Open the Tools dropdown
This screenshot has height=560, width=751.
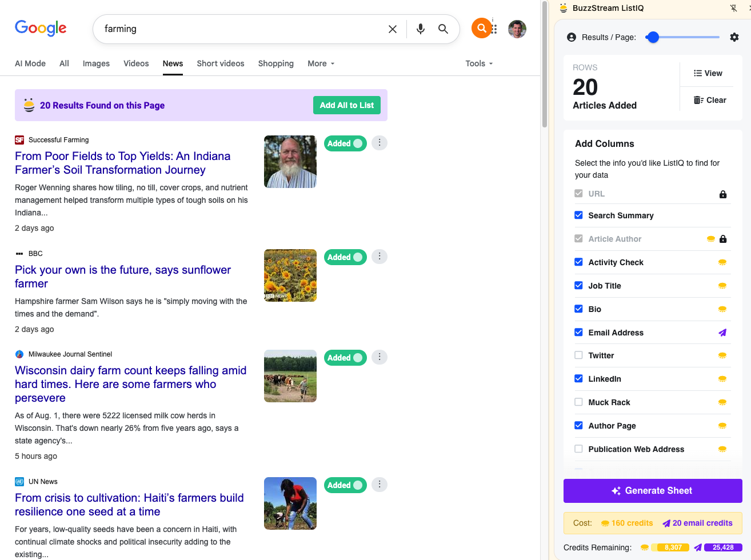(479, 63)
